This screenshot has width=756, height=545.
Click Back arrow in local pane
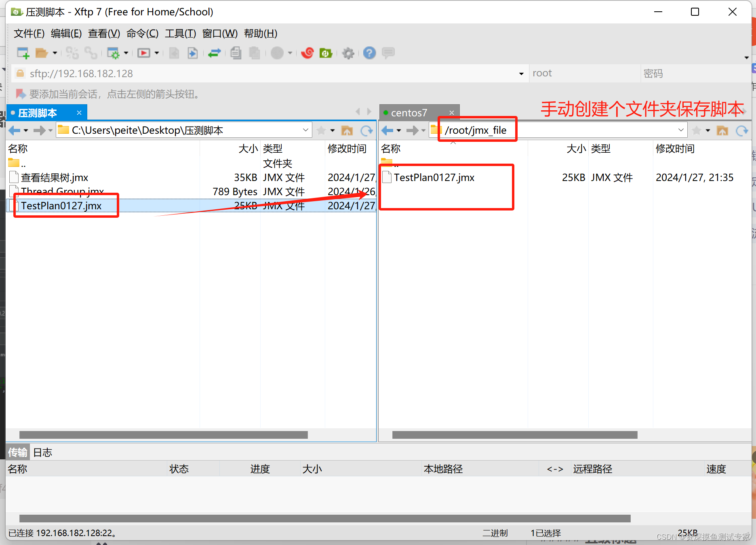tap(15, 130)
